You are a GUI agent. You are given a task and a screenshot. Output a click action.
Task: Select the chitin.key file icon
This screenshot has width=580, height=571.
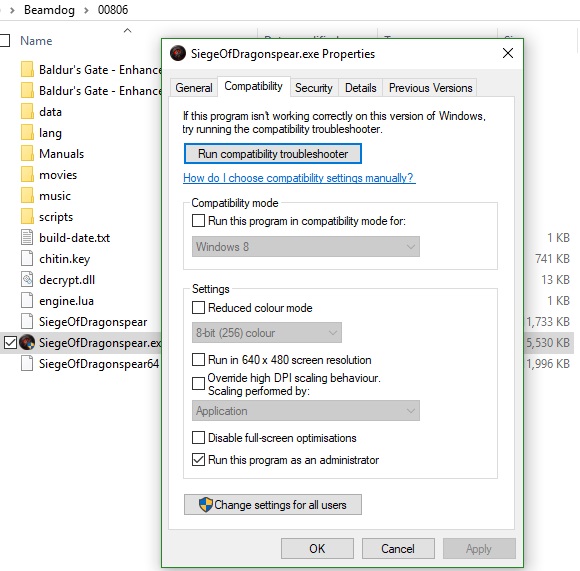27,259
